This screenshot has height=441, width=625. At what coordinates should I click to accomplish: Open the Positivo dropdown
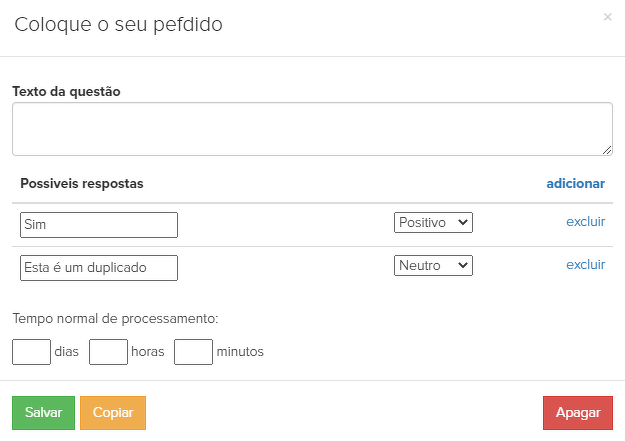click(433, 223)
